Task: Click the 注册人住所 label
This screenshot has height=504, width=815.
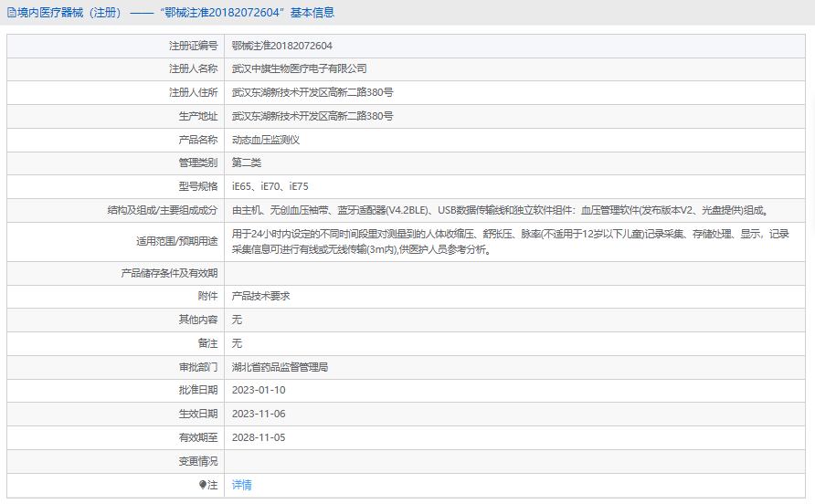Action: pos(194,92)
